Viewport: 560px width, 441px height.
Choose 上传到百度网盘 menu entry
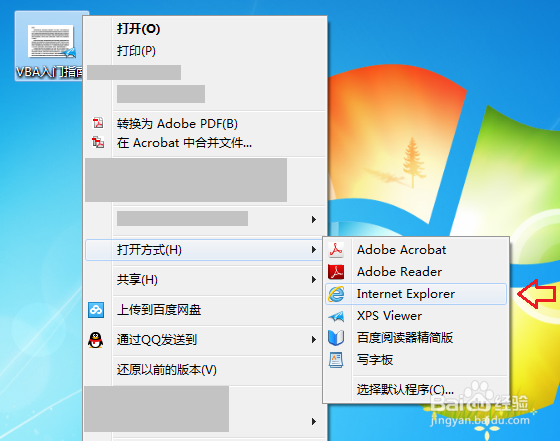[x=204, y=310]
